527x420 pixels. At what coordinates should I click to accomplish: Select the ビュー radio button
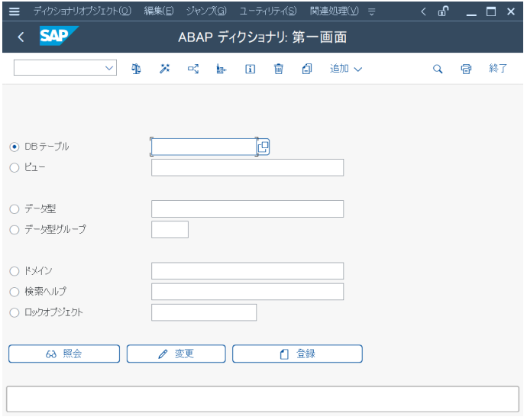[15, 168]
